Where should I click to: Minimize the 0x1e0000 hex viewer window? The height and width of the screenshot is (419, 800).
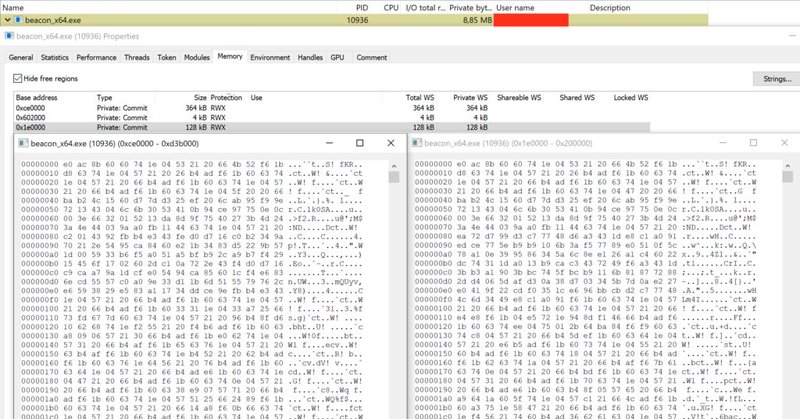[723, 143]
